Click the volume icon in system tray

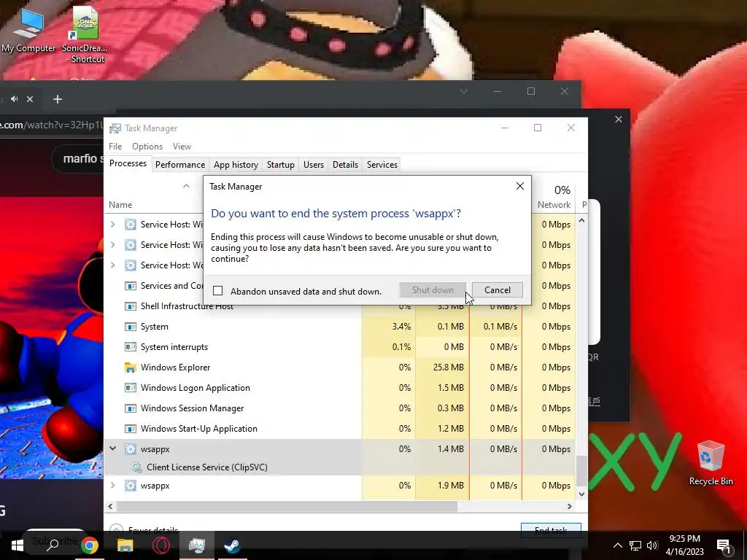(x=652, y=545)
